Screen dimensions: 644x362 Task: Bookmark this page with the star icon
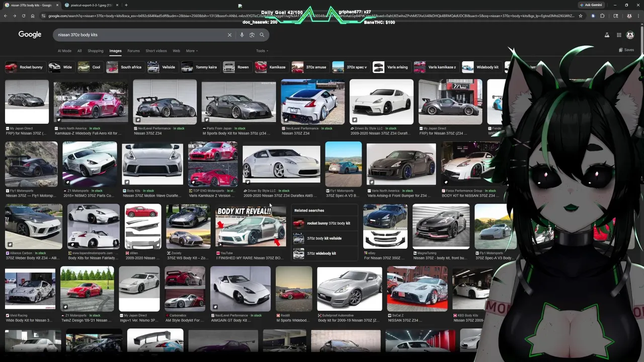coord(581,16)
